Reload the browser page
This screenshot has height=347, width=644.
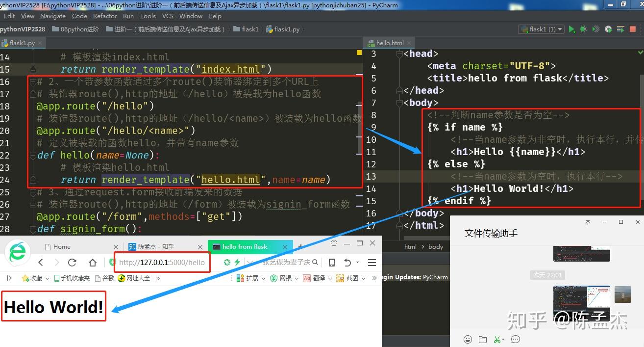[x=72, y=263]
